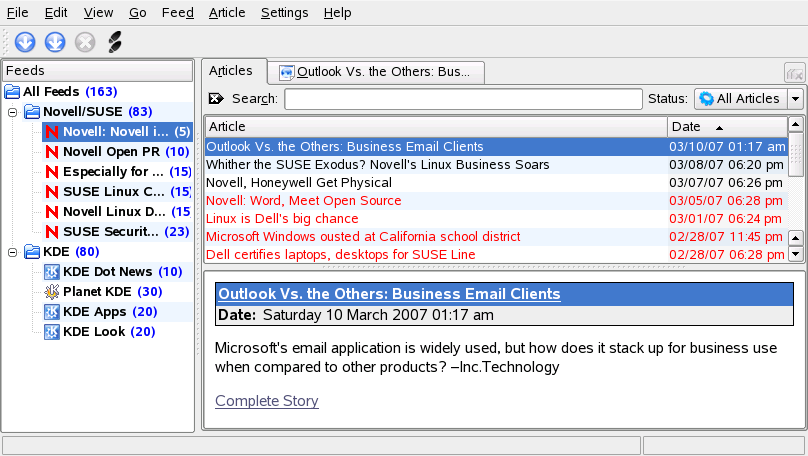Image resolution: width=808 pixels, height=456 pixels.
Task: Select the KDE Dot News feed icon
Action: pyautogui.click(x=52, y=272)
